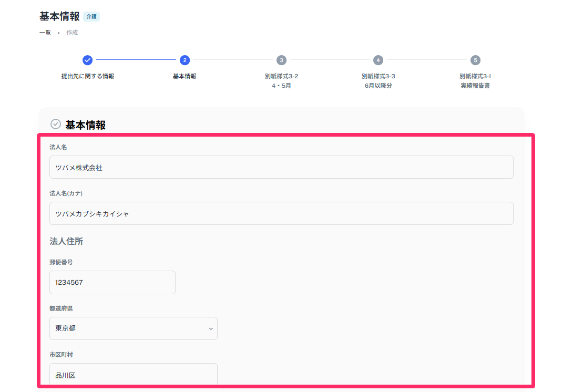The width and height of the screenshot is (563, 392).
Task: Click the completed checkmark step icon
Action: (87, 60)
